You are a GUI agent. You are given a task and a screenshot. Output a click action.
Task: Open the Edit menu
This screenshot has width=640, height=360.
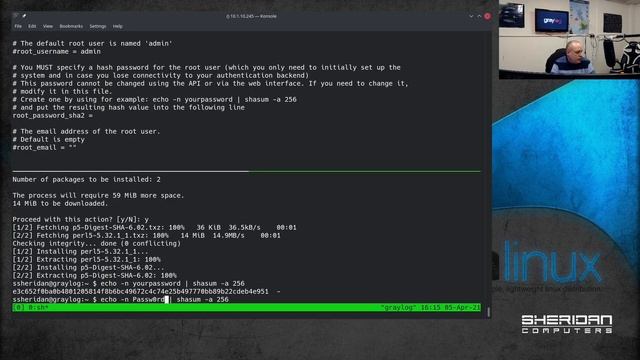pos(32,26)
